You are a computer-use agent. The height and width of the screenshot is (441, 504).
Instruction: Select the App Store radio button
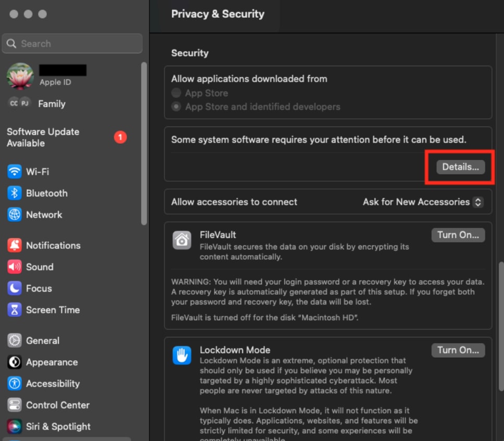(x=177, y=93)
